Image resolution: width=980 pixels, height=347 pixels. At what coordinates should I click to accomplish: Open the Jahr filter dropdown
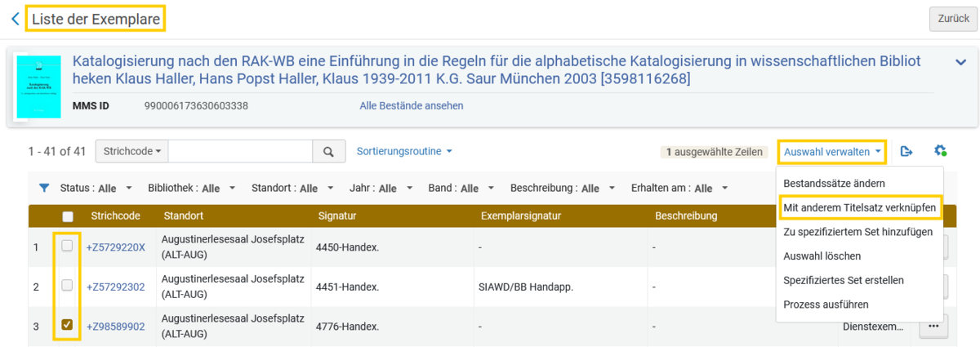381,188
